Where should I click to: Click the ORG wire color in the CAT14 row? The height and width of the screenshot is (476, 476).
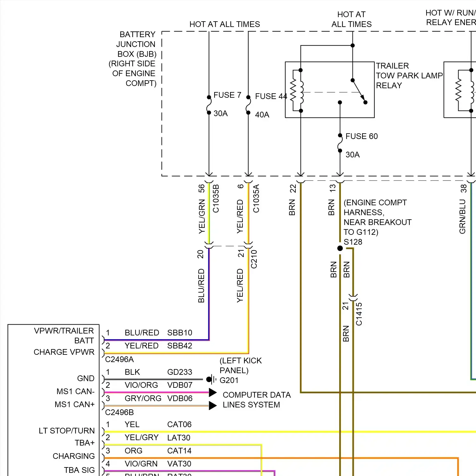point(134,451)
